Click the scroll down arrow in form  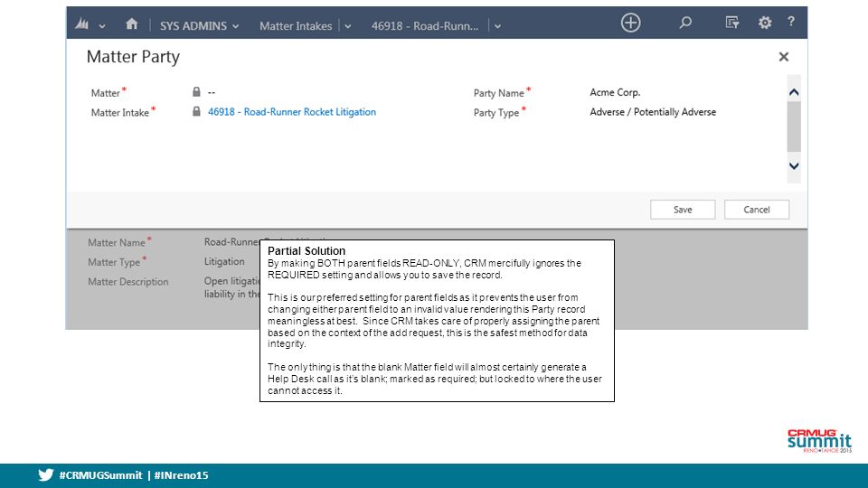(794, 166)
